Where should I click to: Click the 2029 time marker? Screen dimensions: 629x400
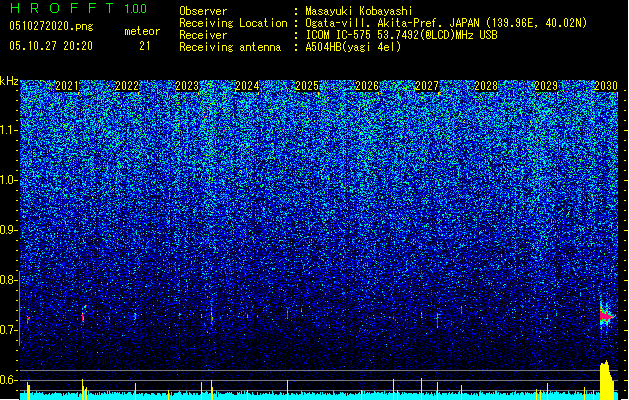pyautogui.click(x=546, y=86)
